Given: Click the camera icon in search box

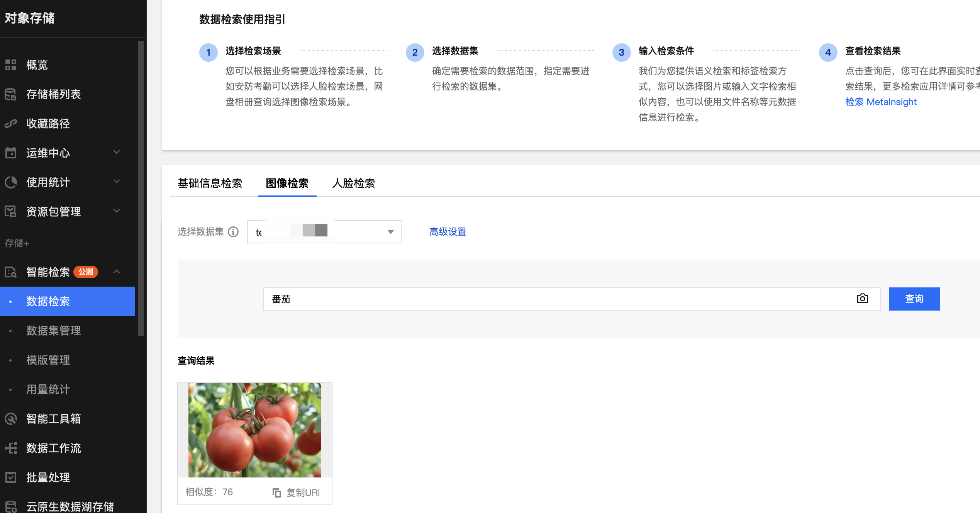Looking at the screenshot, I should [x=862, y=299].
